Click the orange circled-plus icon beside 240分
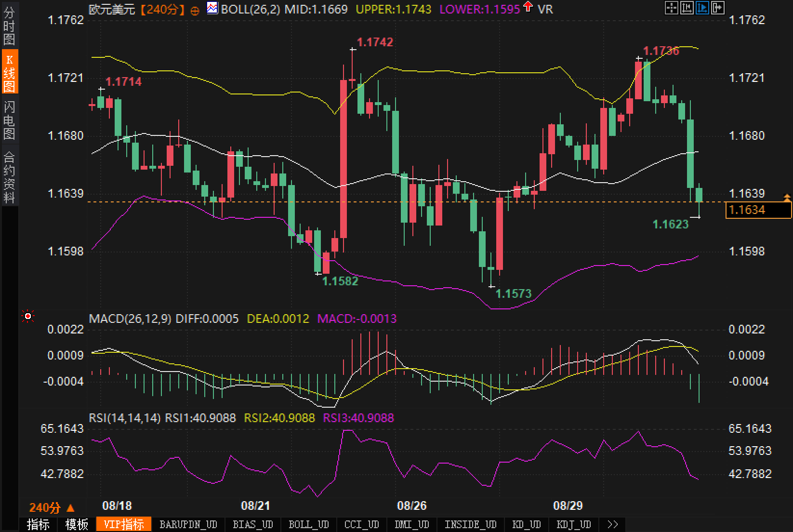Image resolution: width=793 pixels, height=532 pixels. coord(195,10)
